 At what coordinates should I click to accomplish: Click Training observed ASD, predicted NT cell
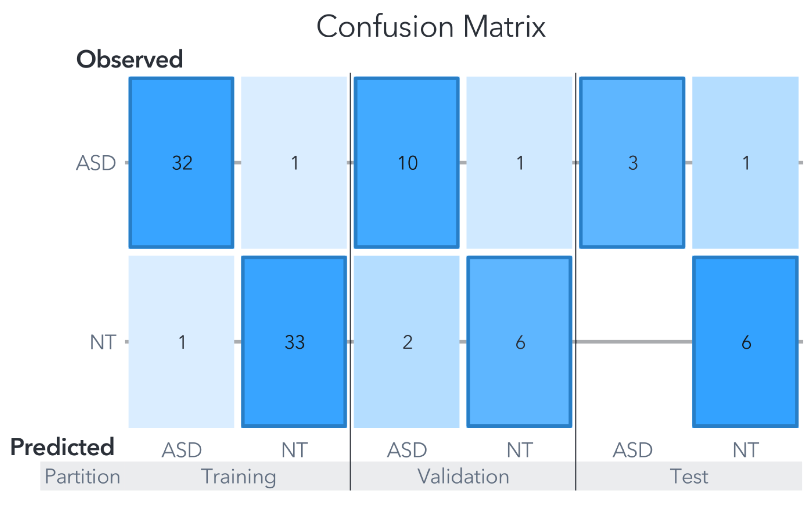pos(294,163)
